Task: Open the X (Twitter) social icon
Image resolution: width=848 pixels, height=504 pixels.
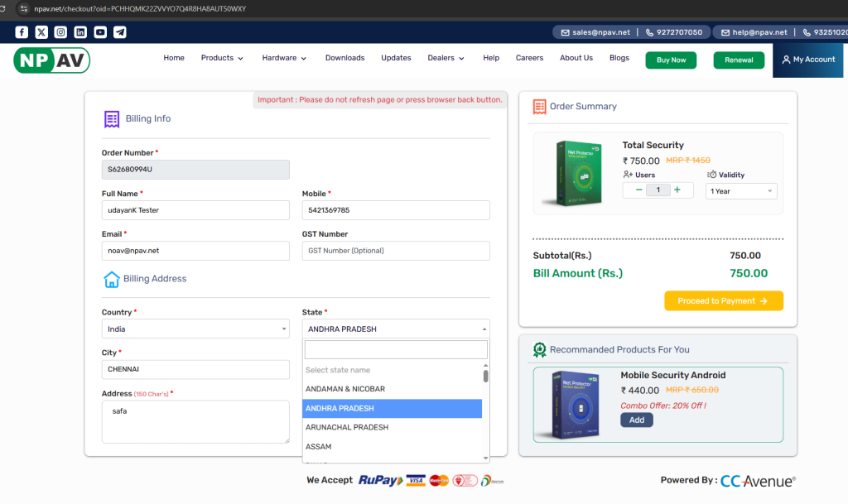Action: point(41,32)
